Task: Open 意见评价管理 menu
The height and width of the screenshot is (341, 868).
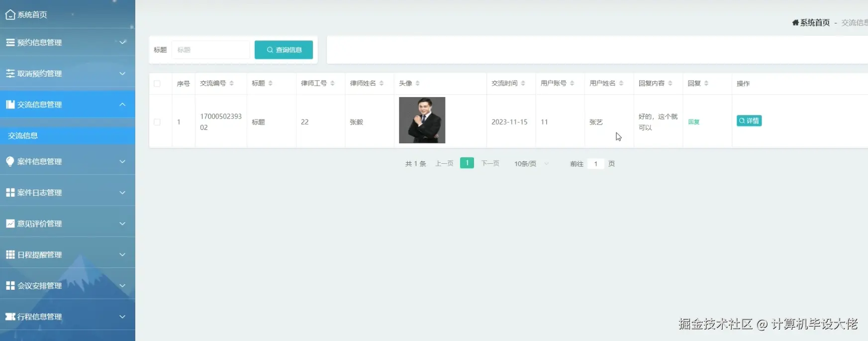Action: pos(68,224)
